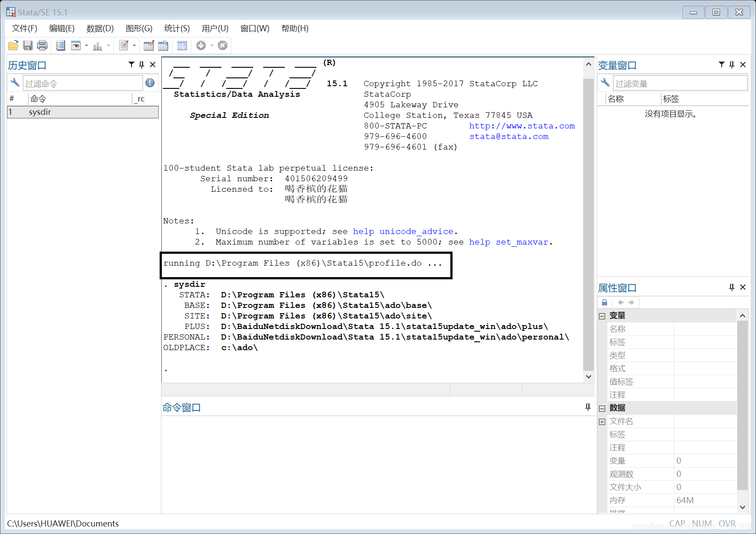756x534 pixels.
Task: Open the 窗口(W) menu
Action: tap(255, 29)
